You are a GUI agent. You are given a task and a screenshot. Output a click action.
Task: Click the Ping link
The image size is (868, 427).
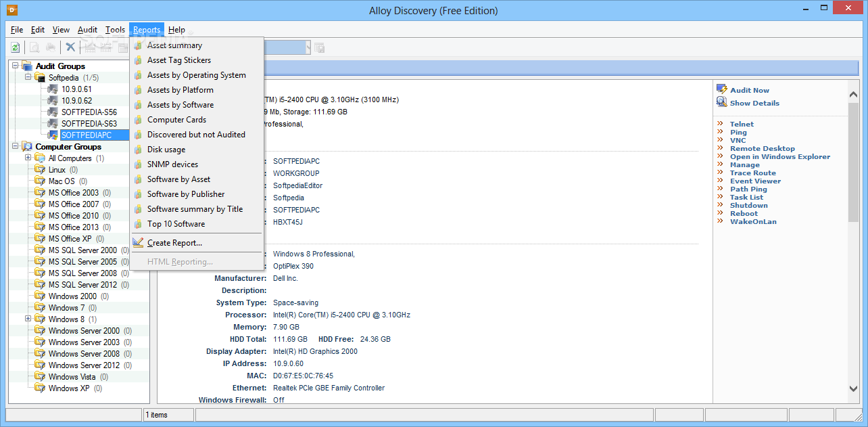pyautogui.click(x=738, y=132)
